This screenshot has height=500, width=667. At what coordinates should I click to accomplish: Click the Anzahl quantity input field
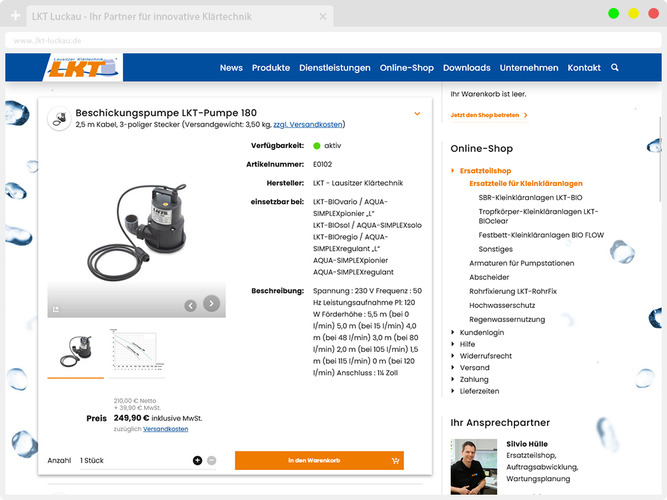pyautogui.click(x=134, y=460)
